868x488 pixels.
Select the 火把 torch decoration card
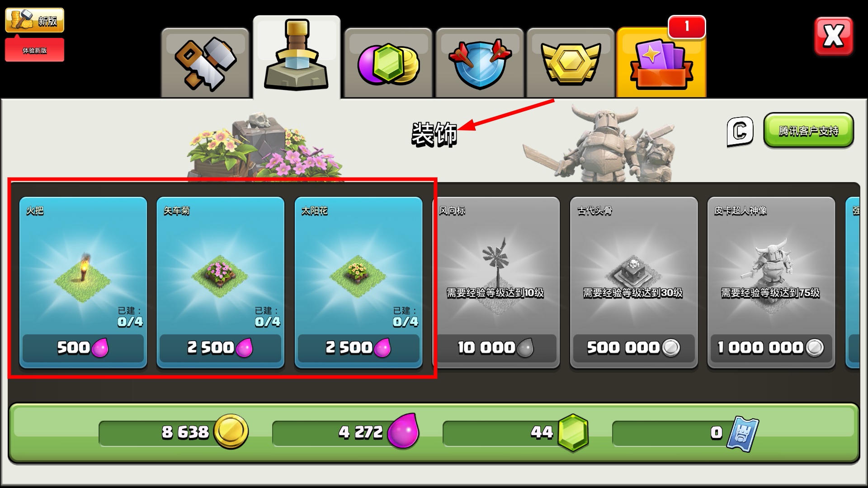pos(83,282)
